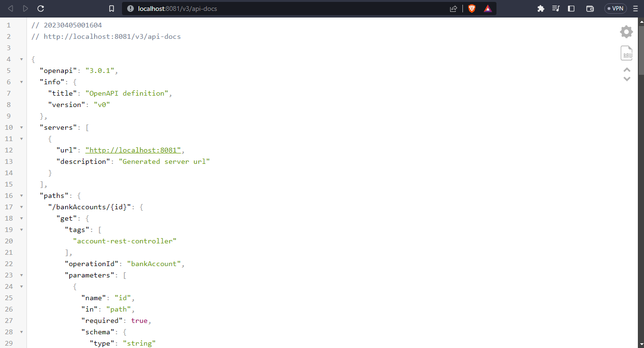
Task: Follow the http://localhost:8081 server url link
Action: (133, 150)
